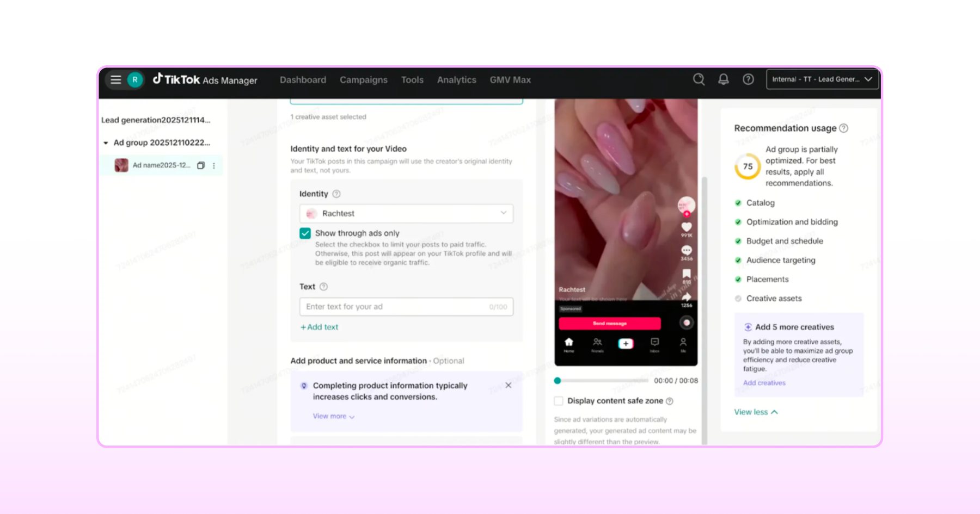Uncheck Show through ads only
Screen dimensions: 980x514
pyautogui.click(x=305, y=233)
